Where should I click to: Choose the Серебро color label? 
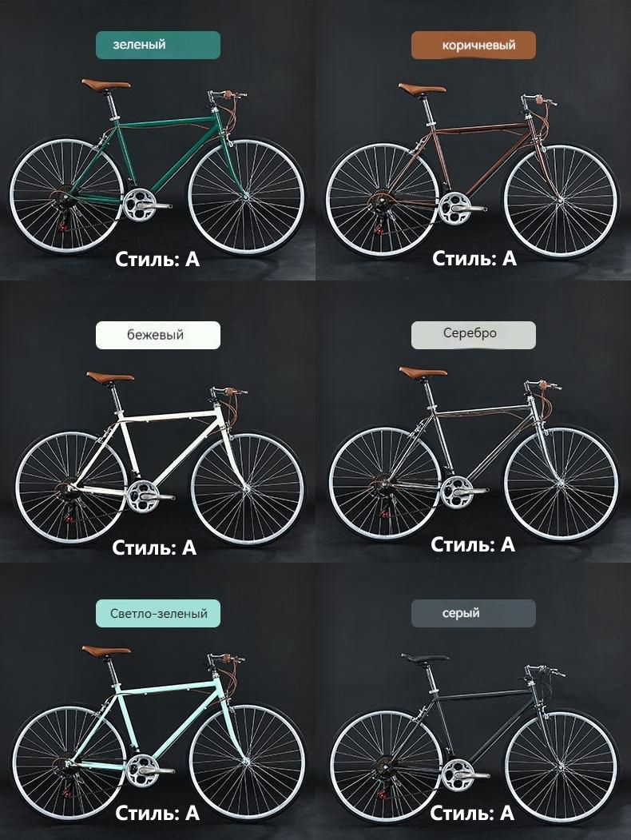click(x=473, y=335)
